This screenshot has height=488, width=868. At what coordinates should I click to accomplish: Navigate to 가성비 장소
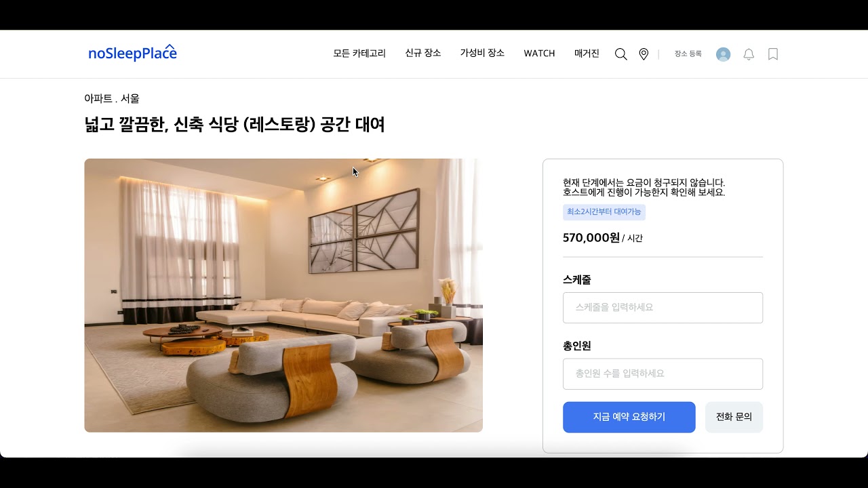(482, 54)
